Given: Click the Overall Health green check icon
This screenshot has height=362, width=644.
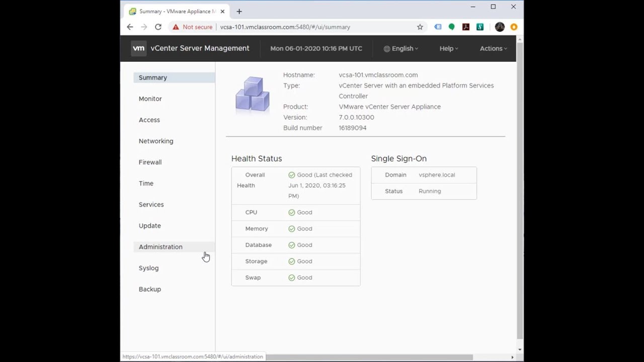Looking at the screenshot, I should click(292, 175).
